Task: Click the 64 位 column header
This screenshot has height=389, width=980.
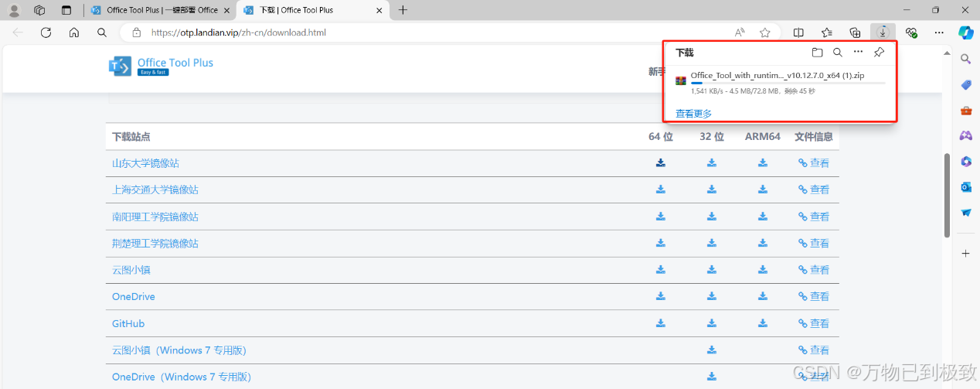Action: point(661,137)
